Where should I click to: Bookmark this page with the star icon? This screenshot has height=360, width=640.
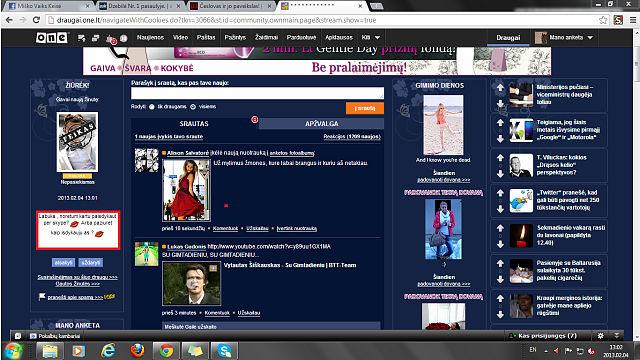pyautogui.click(x=602, y=20)
